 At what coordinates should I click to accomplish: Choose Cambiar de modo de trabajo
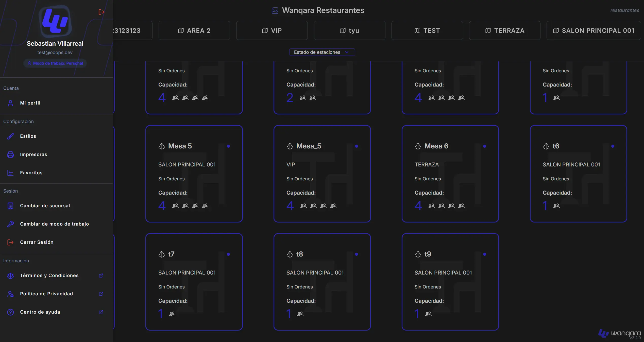pyautogui.click(x=56, y=224)
